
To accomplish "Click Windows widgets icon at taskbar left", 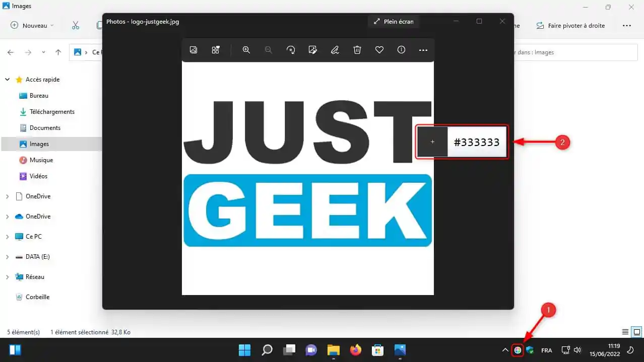I will [15, 350].
